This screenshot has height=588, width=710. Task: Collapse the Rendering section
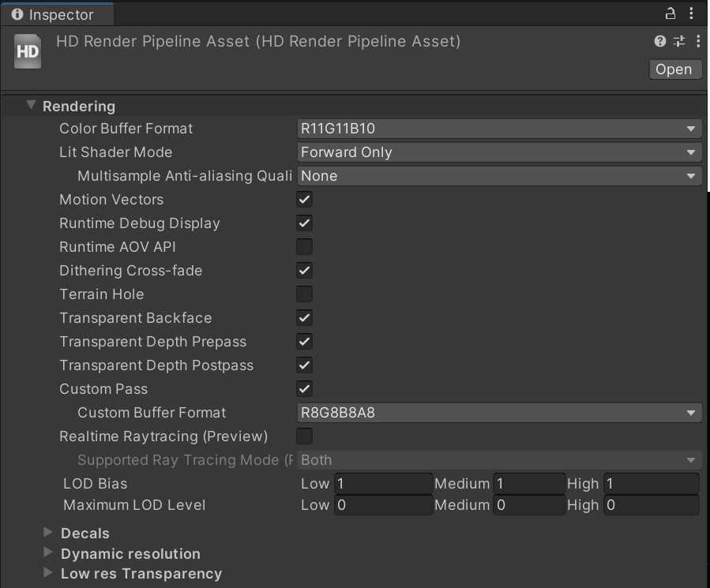(31, 105)
